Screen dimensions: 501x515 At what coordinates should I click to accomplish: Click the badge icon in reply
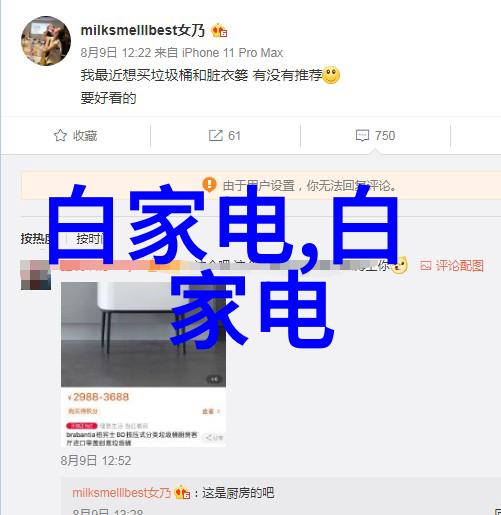pos(182,493)
